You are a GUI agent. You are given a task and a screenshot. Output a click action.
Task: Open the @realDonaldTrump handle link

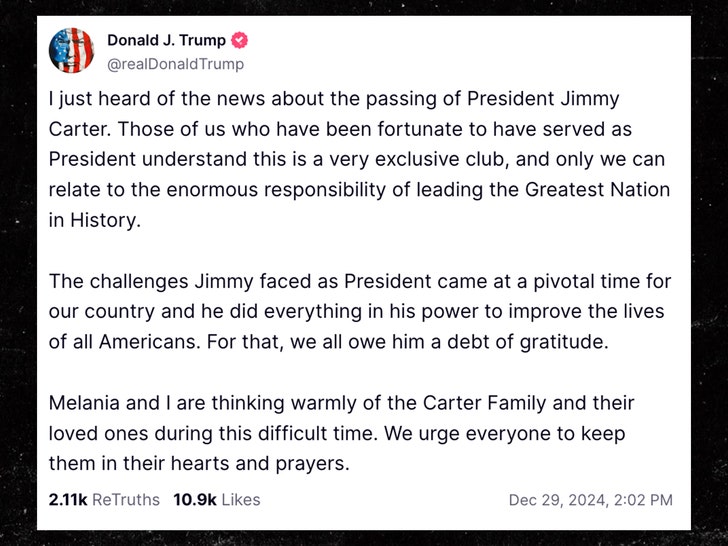(x=175, y=64)
